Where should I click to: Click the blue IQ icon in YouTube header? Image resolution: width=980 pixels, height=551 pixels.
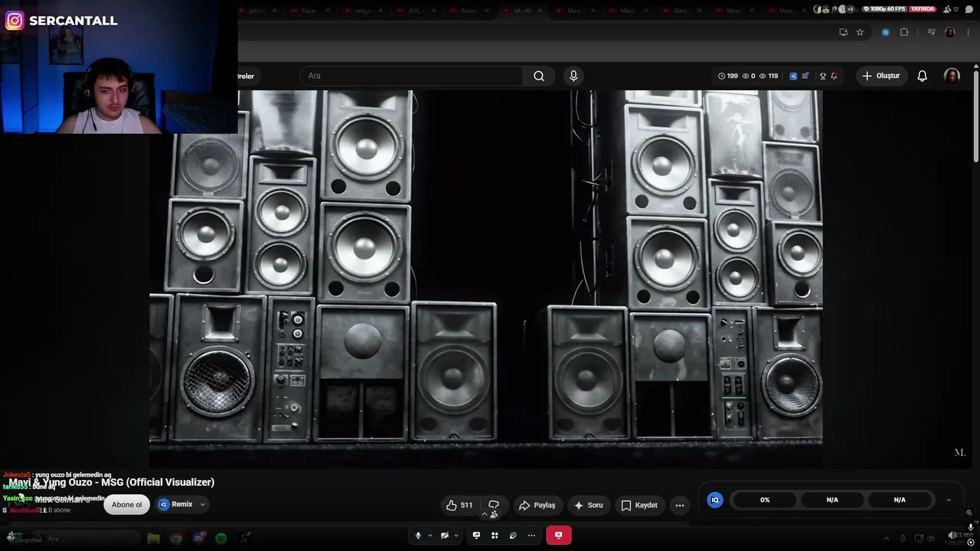[793, 76]
